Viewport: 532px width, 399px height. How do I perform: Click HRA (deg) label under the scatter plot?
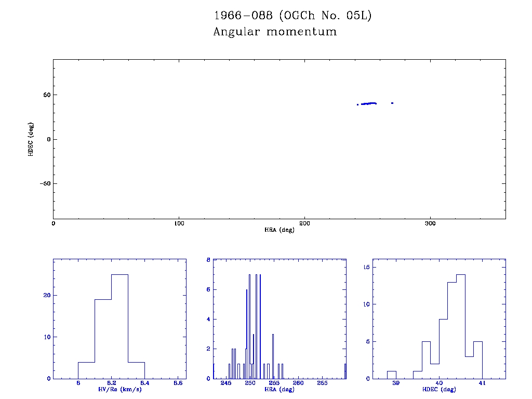point(280,230)
